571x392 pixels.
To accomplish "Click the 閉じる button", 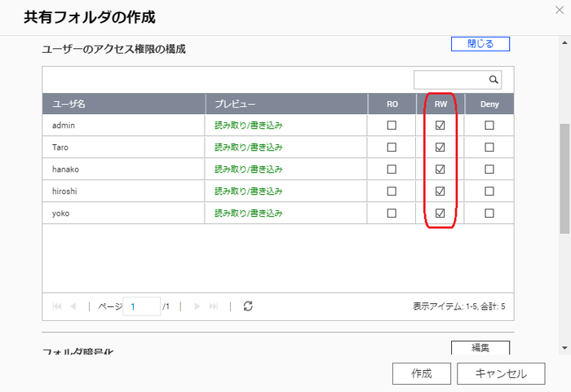I will click(x=480, y=44).
